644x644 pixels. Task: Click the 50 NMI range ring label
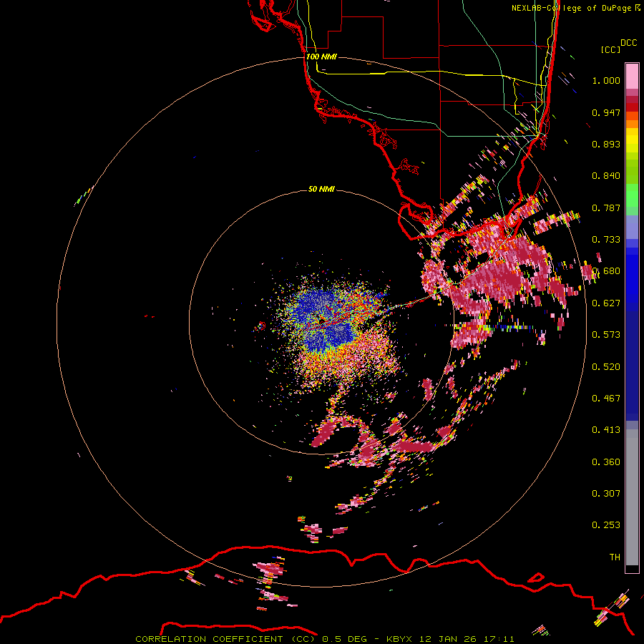(321, 189)
